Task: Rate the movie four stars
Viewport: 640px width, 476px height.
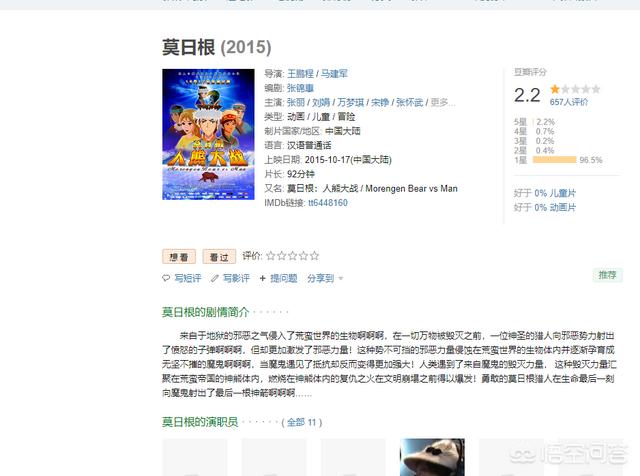Action: pos(303,256)
